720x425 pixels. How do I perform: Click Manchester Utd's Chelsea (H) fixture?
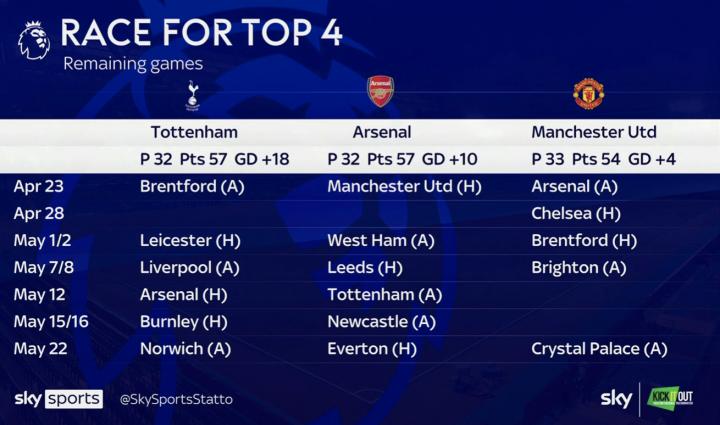[576, 213]
